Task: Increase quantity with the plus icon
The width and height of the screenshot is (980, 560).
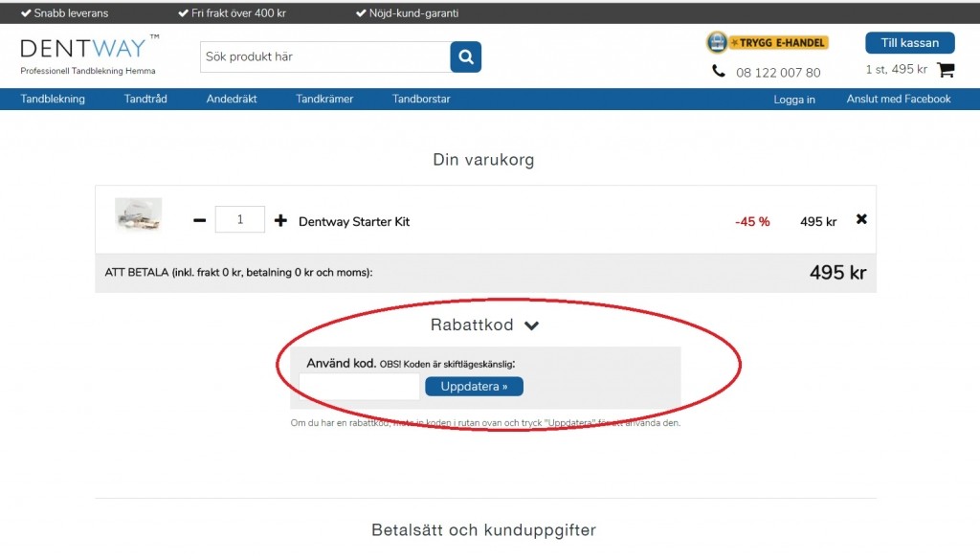Action: tap(280, 220)
